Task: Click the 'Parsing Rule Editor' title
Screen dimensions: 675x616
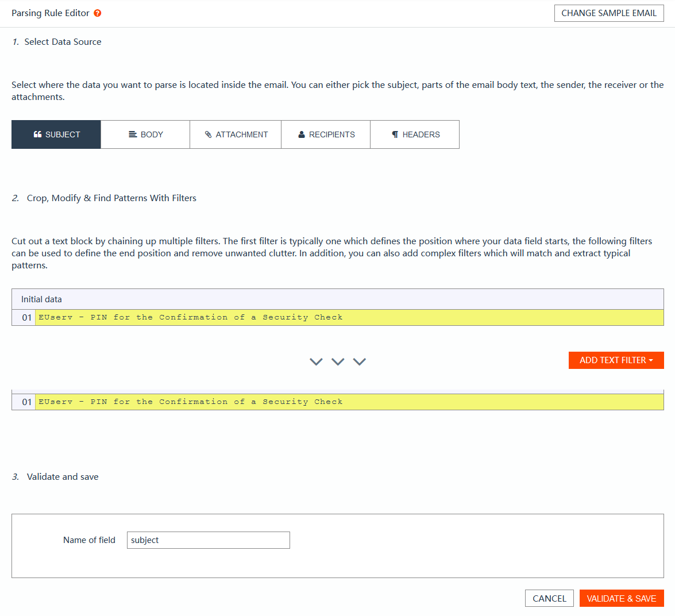Action: click(x=51, y=13)
